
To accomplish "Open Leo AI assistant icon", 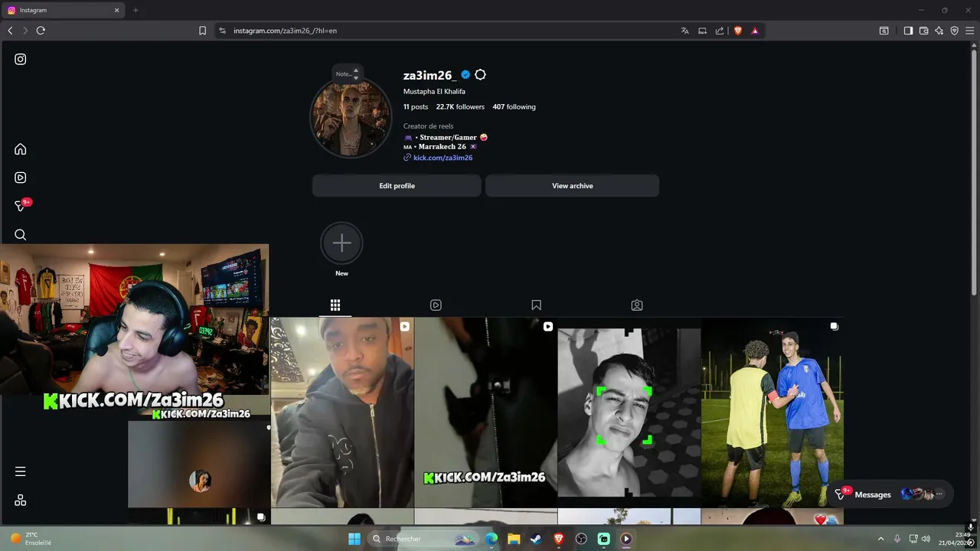I will pyautogui.click(x=939, y=31).
